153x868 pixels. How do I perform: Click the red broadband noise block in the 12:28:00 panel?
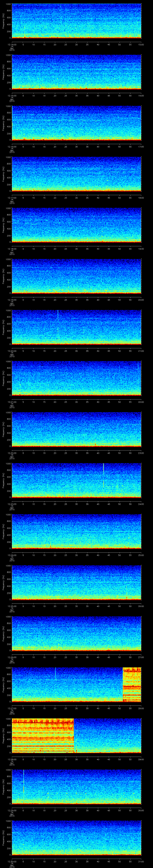tap(43, 736)
